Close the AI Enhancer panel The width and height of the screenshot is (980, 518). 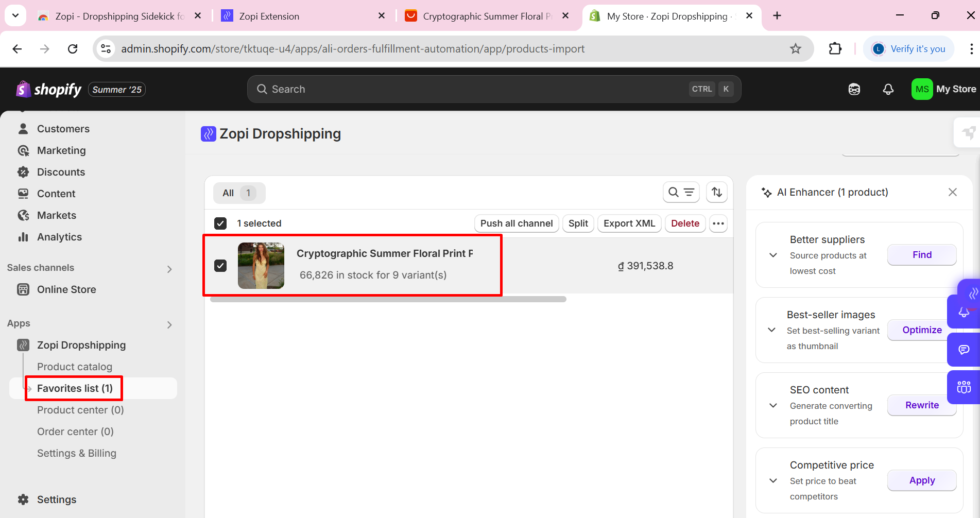[953, 192]
